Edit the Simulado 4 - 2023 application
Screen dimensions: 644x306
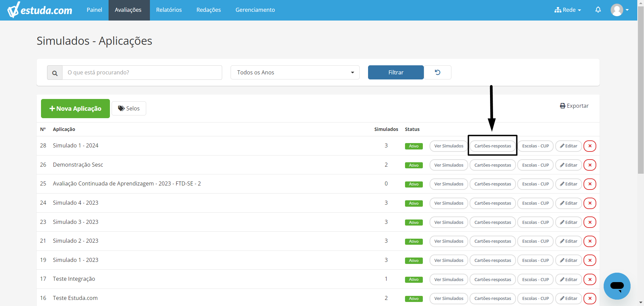coord(568,203)
